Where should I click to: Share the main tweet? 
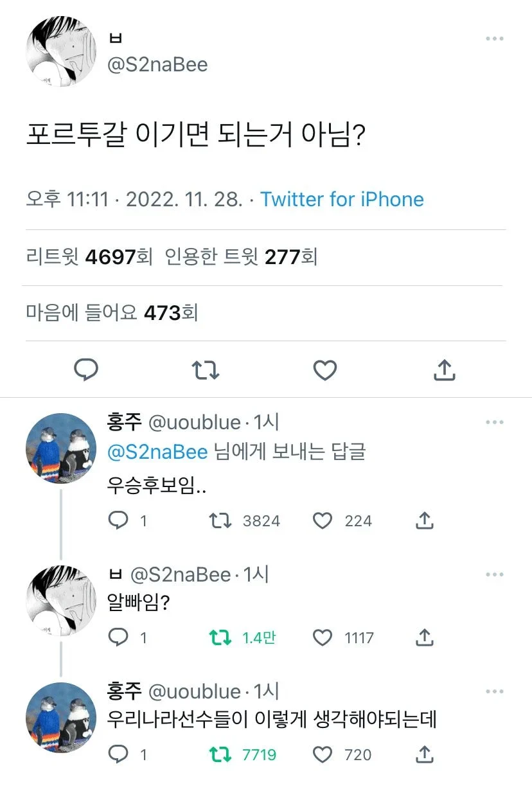click(444, 369)
